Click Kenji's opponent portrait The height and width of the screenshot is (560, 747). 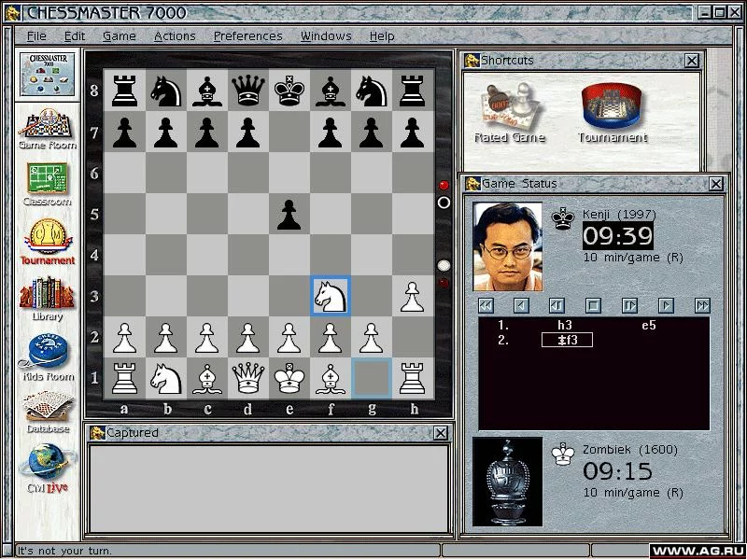click(507, 246)
